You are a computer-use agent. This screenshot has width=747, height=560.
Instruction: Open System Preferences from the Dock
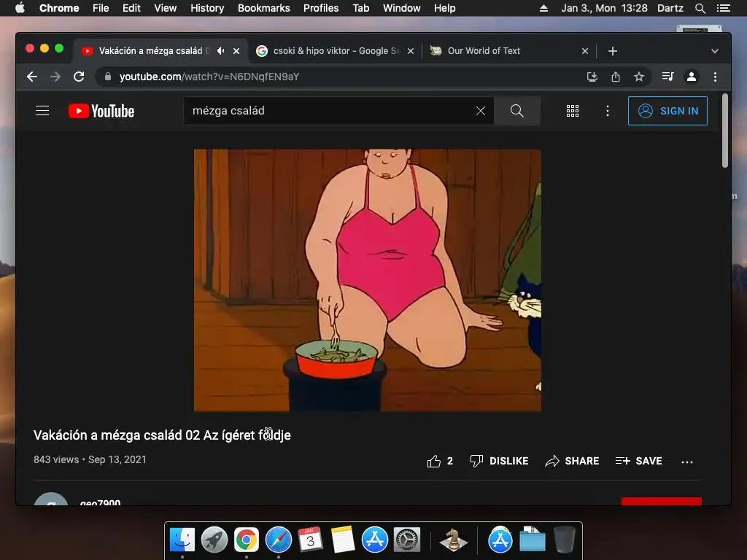(x=407, y=540)
